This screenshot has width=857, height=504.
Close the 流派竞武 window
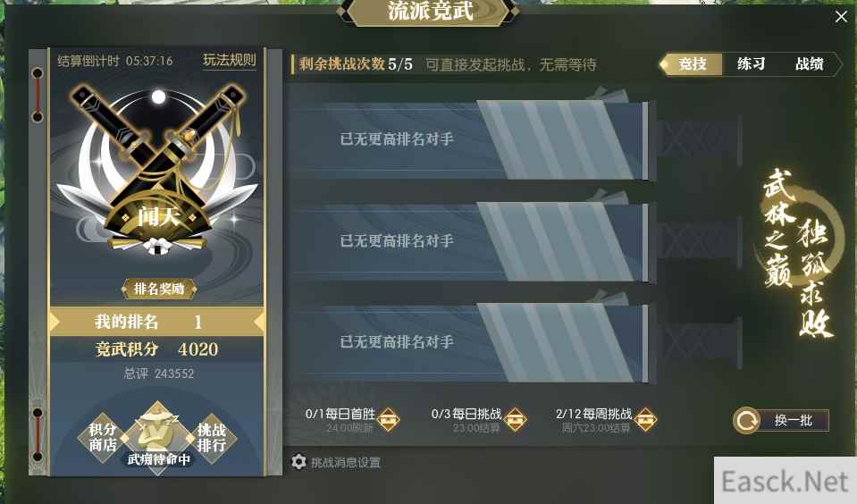point(841,17)
